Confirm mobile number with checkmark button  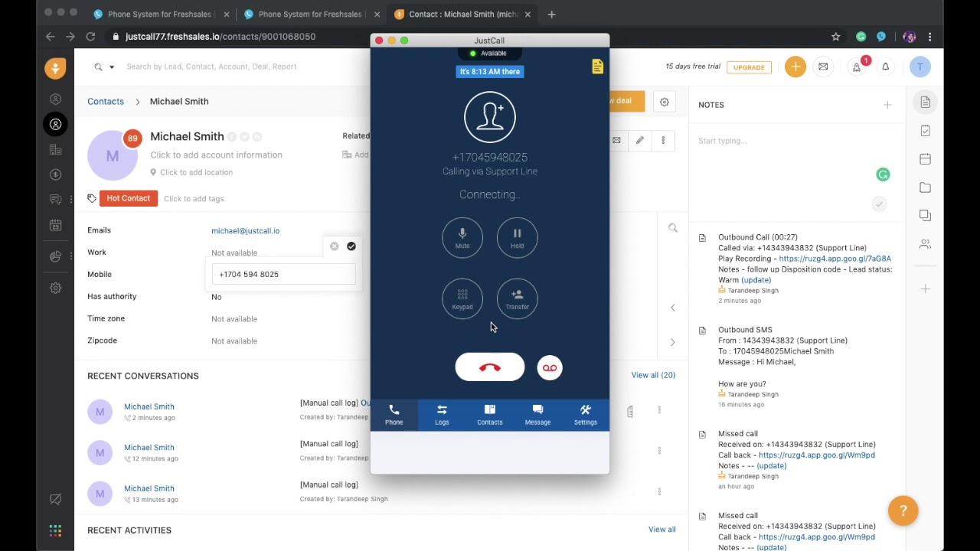351,246
